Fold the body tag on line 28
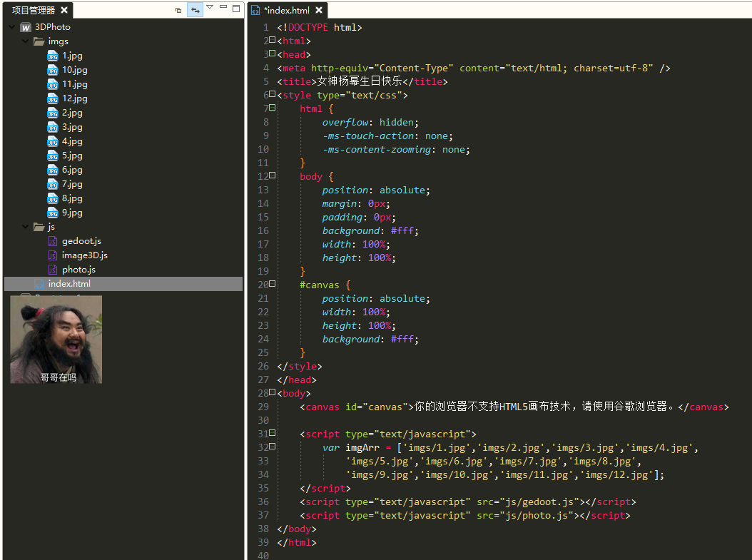Viewport: 752px width, 560px height. [273, 392]
